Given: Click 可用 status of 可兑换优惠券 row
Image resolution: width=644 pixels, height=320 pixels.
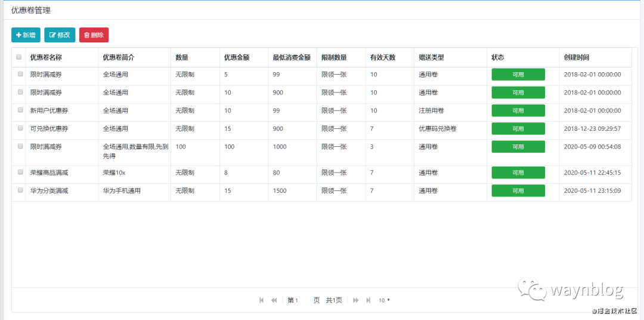Looking at the screenshot, I should tap(518, 129).
